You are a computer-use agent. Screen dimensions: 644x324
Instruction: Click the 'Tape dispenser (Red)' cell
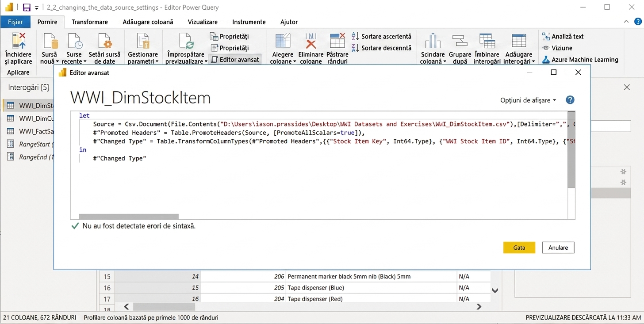[372, 299]
